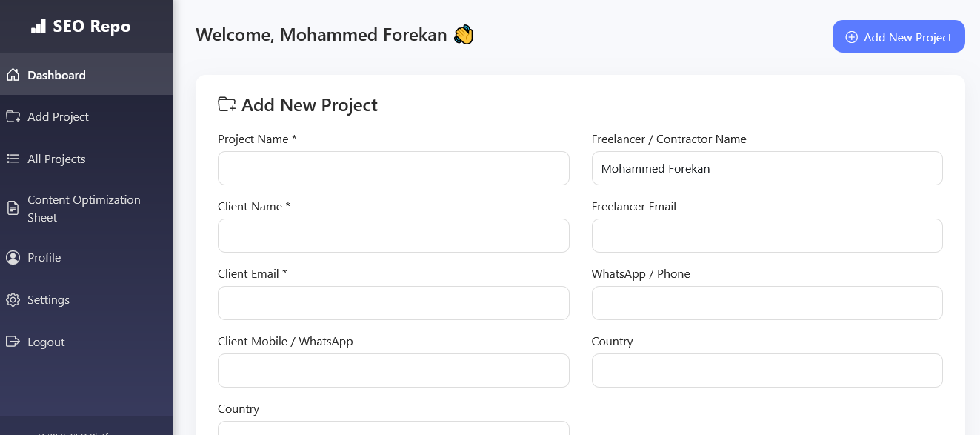Go to All Projects in sidebar
This screenshot has height=435, width=980.
[56, 159]
